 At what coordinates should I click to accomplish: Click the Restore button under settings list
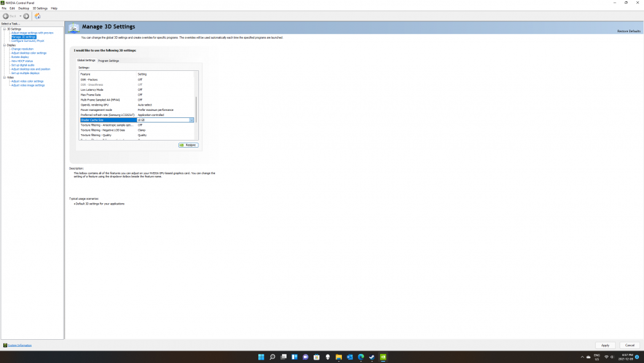[189, 145]
